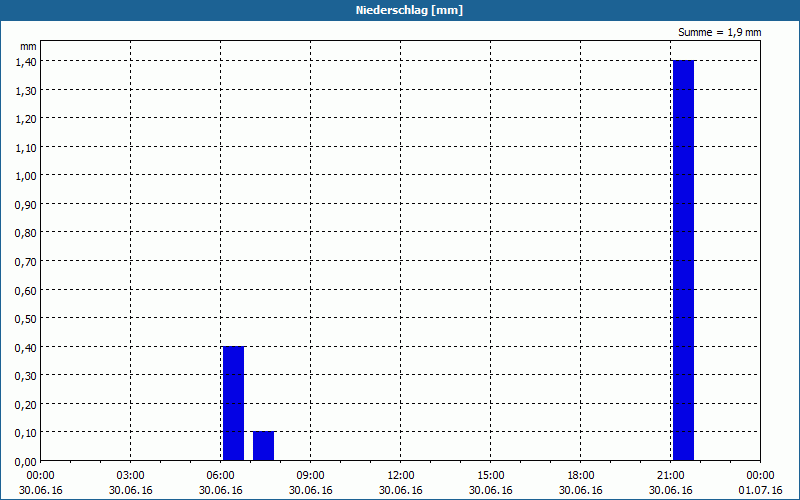The image size is (800, 500).
Task: Click the Summe = 1,9 mm label
Action: pos(719,32)
